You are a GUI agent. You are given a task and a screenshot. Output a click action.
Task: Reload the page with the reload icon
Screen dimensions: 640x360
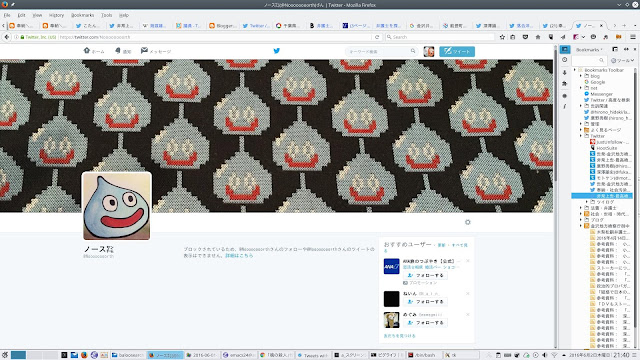click(x=377, y=37)
